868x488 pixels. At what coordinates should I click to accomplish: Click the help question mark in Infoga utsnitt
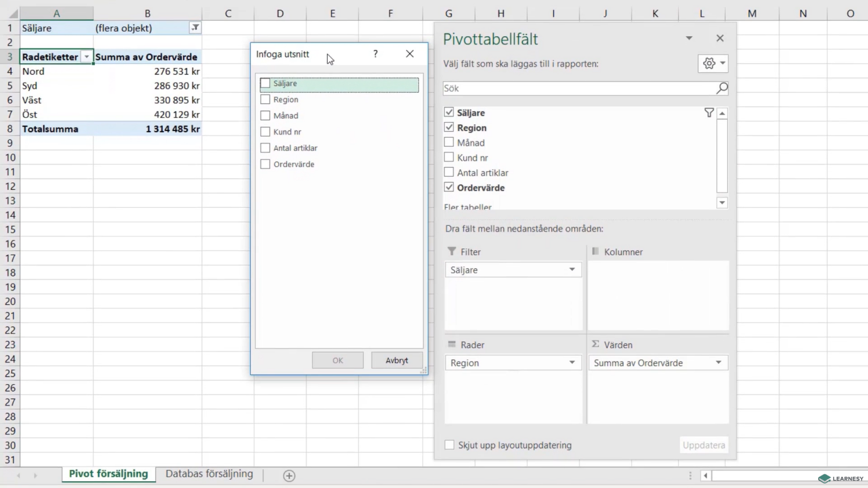coord(375,54)
